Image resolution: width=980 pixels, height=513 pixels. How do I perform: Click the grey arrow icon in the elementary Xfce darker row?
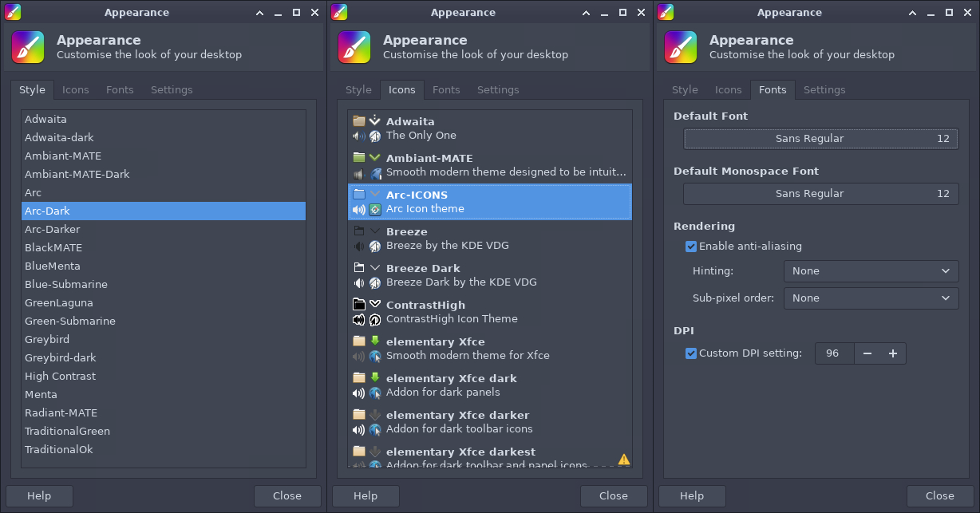pyautogui.click(x=375, y=415)
